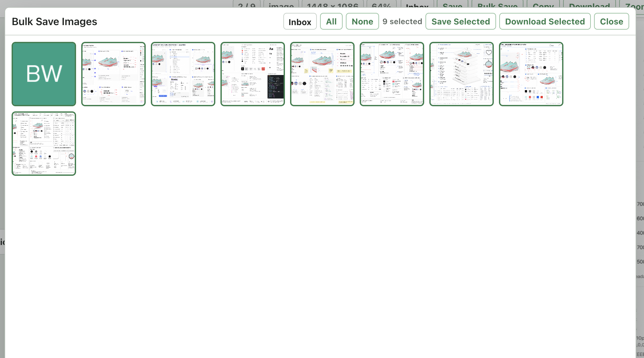The height and width of the screenshot is (358, 644).
Task: Toggle thumbnail with exploded isometric layer stack
Action: click(x=462, y=74)
